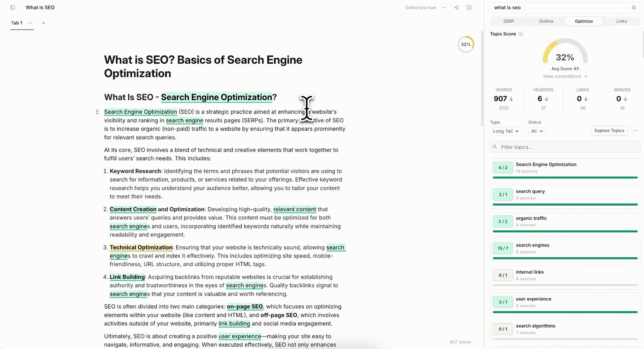Open the All status dropdown

(x=537, y=131)
